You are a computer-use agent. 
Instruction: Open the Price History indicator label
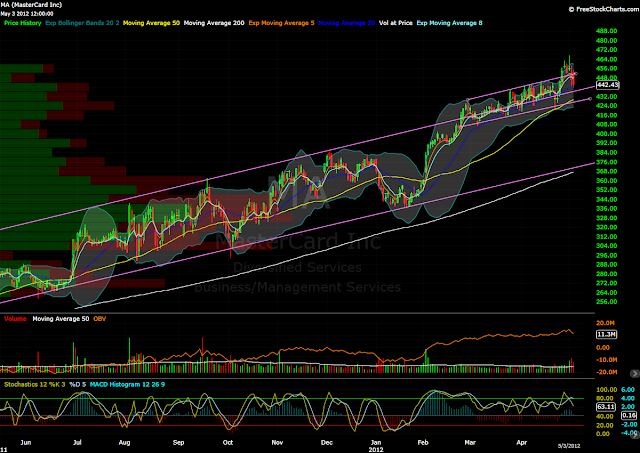coord(23,23)
